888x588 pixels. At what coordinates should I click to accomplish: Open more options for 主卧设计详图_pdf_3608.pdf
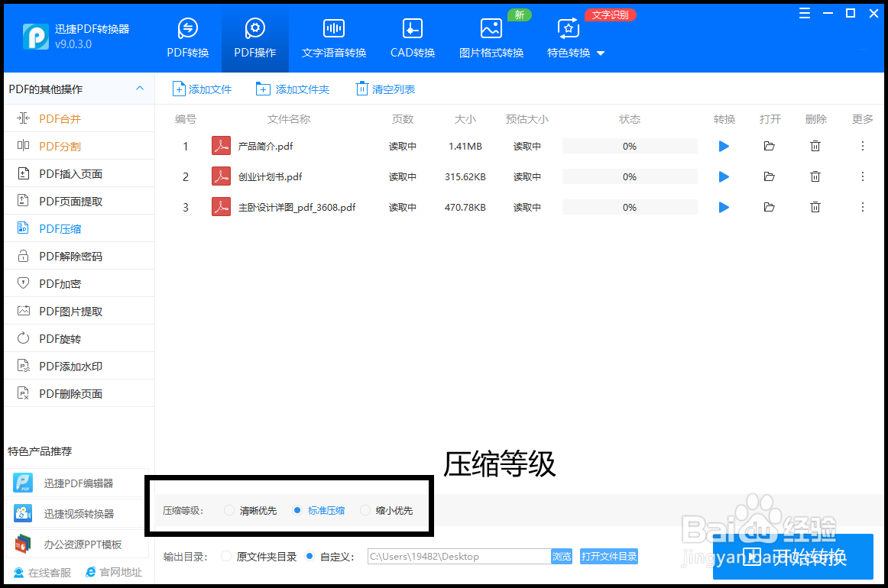pos(863,207)
